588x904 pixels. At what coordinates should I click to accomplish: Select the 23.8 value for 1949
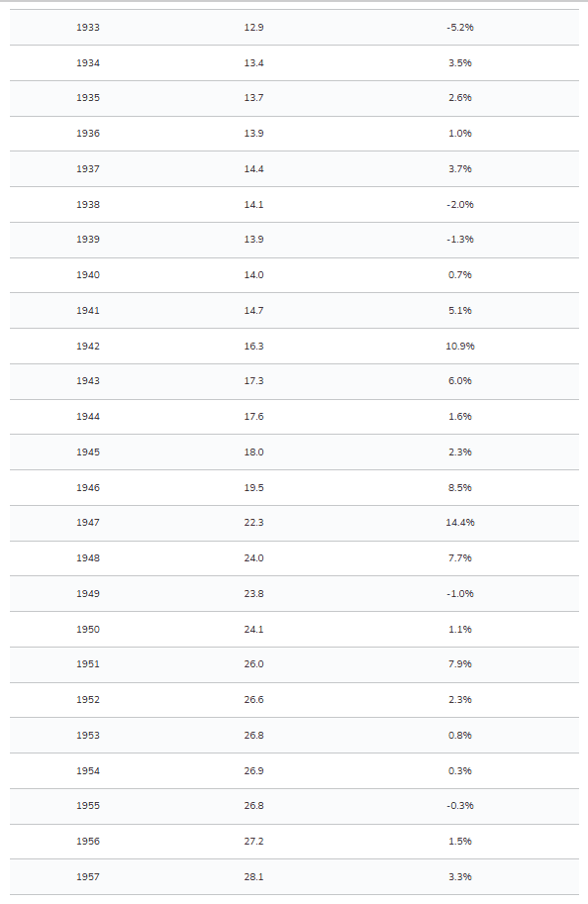click(253, 594)
